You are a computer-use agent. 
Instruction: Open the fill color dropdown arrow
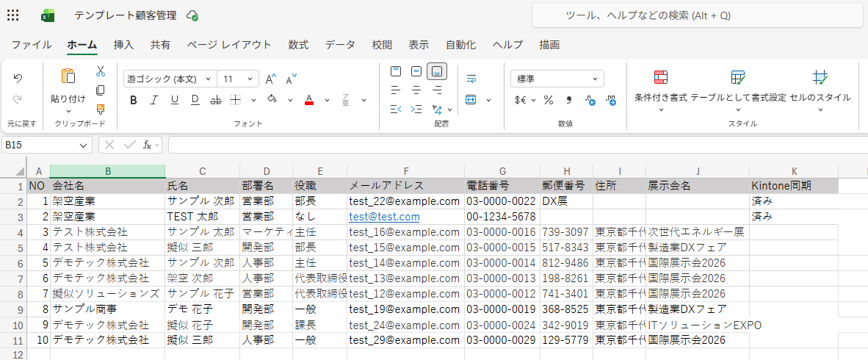click(289, 100)
